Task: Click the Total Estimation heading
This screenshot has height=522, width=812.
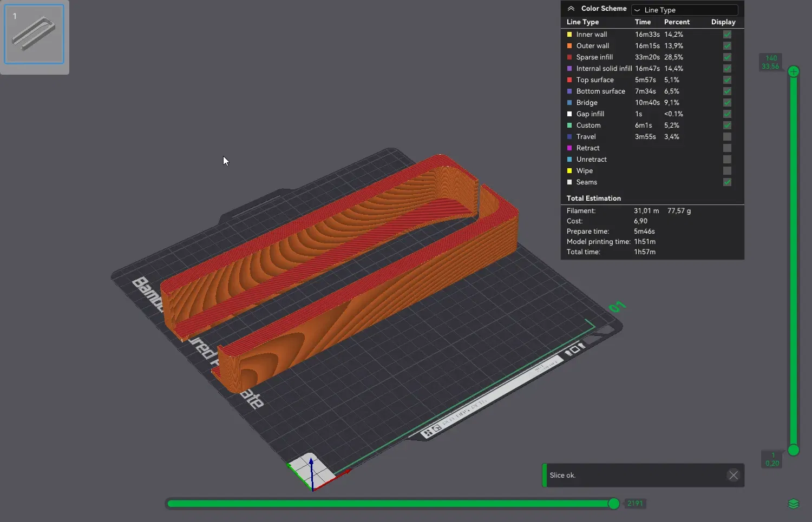Action: (593, 198)
